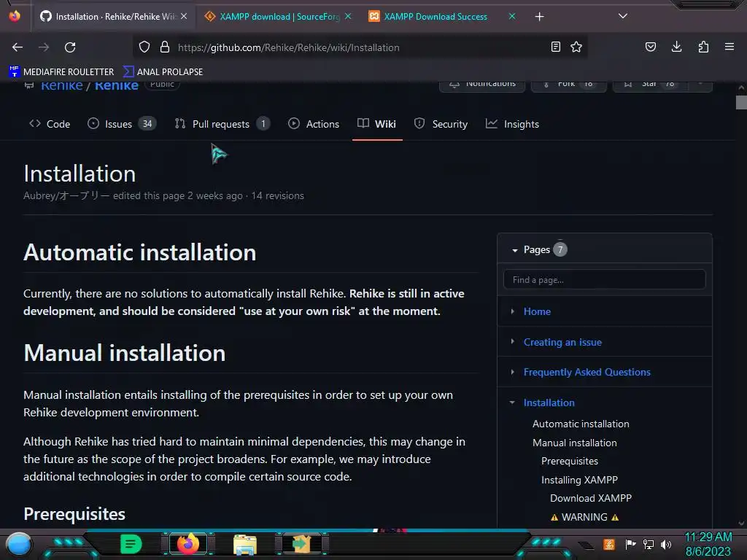Reload the current GitHub page
Screen dimensions: 747x560
(x=70, y=47)
